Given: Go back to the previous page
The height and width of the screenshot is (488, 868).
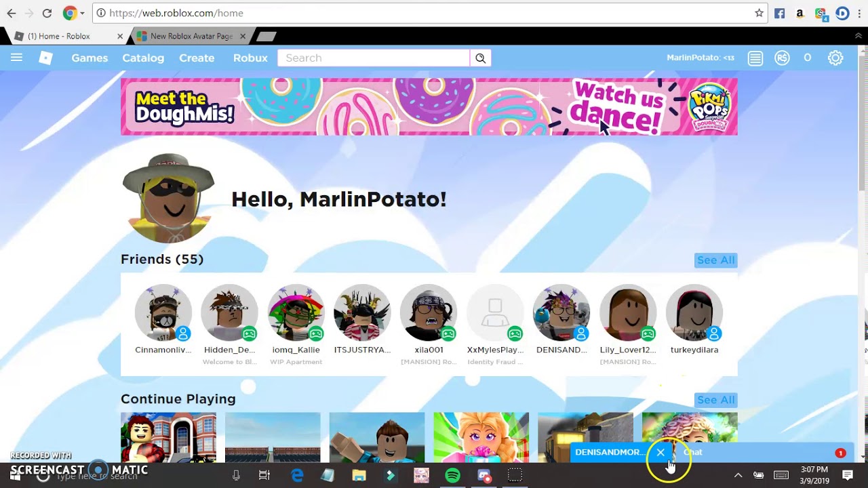Looking at the screenshot, I should [11, 13].
